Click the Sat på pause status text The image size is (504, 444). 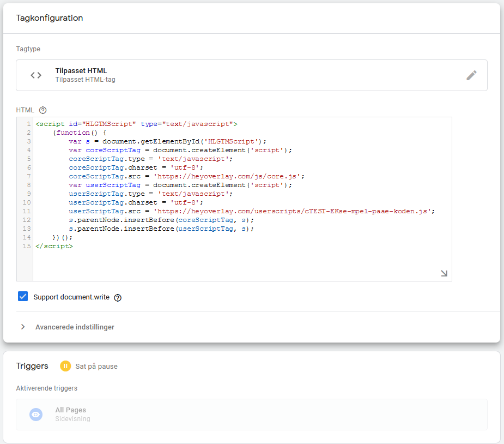(x=96, y=367)
